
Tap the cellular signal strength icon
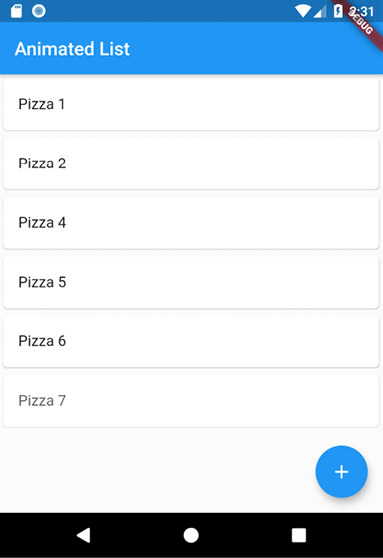pos(320,12)
